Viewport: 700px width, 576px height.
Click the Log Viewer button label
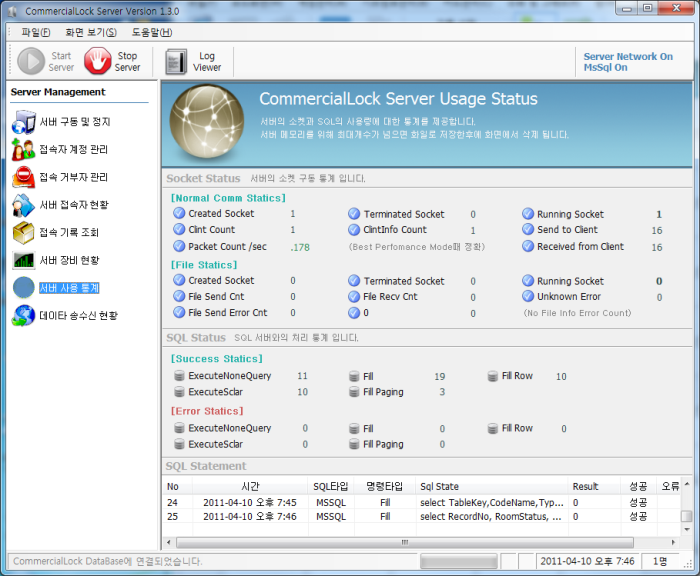pyautogui.click(x=207, y=62)
